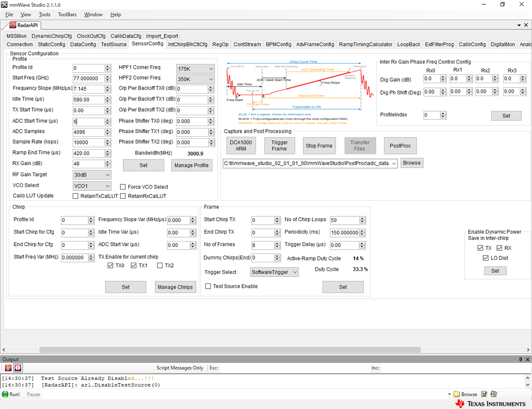This screenshot has height=409, width=532.
Task: Click the rightmost script tool icon at bottom
Action: point(494,394)
